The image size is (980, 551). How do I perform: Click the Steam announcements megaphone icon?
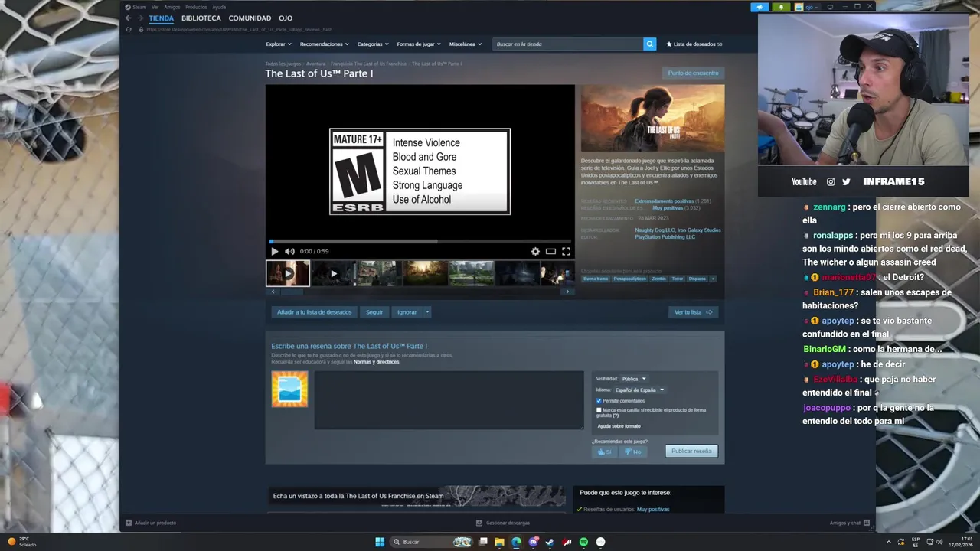759,7
